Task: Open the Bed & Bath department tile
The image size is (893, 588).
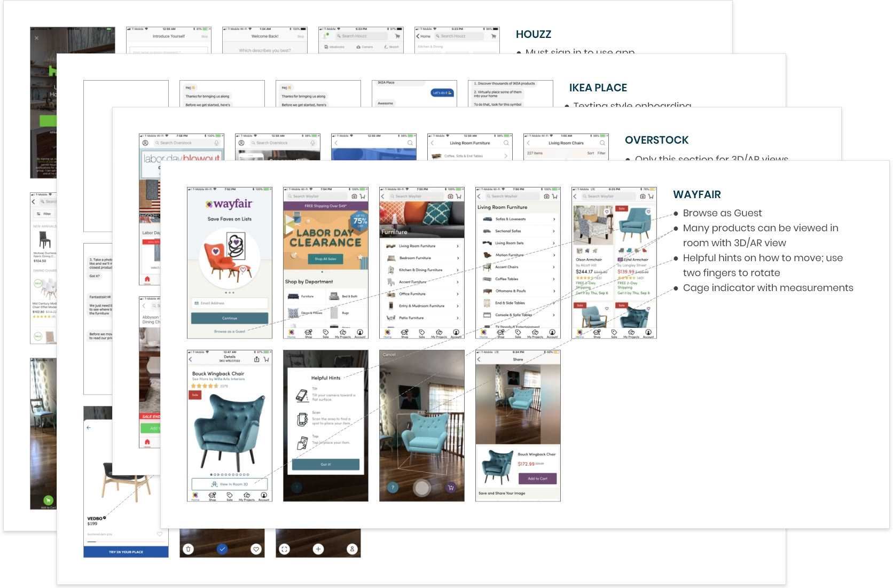Action: pos(345,296)
